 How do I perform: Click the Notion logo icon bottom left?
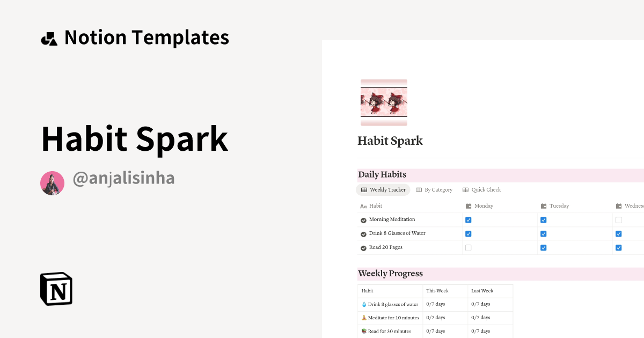pos(56,289)
